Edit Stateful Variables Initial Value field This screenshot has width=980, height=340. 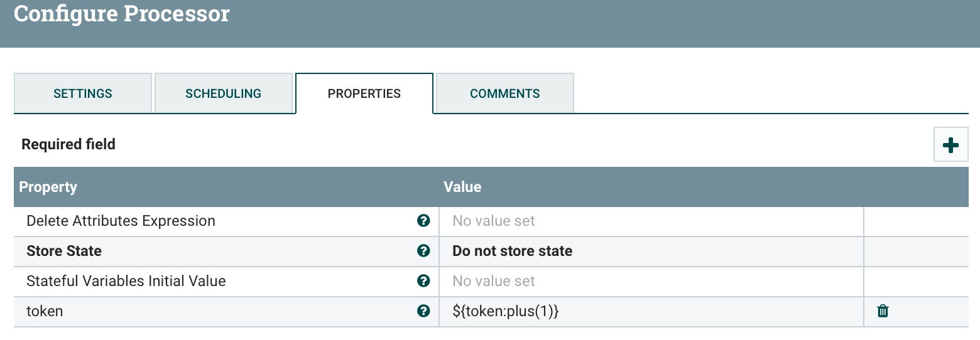click(651, 282)
